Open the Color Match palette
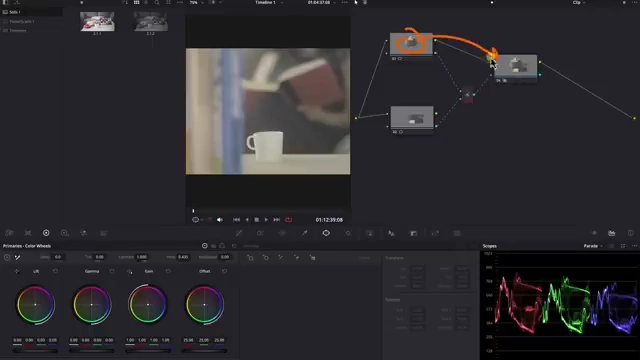Image resolution: width=640 pixels, height=360 pixels. coord(28,233)
